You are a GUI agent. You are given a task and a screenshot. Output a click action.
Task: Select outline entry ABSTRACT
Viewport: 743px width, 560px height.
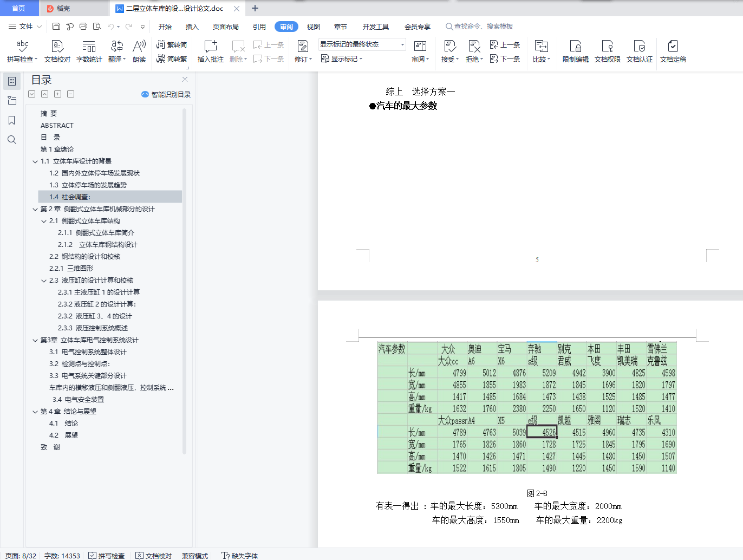[57, 126]
